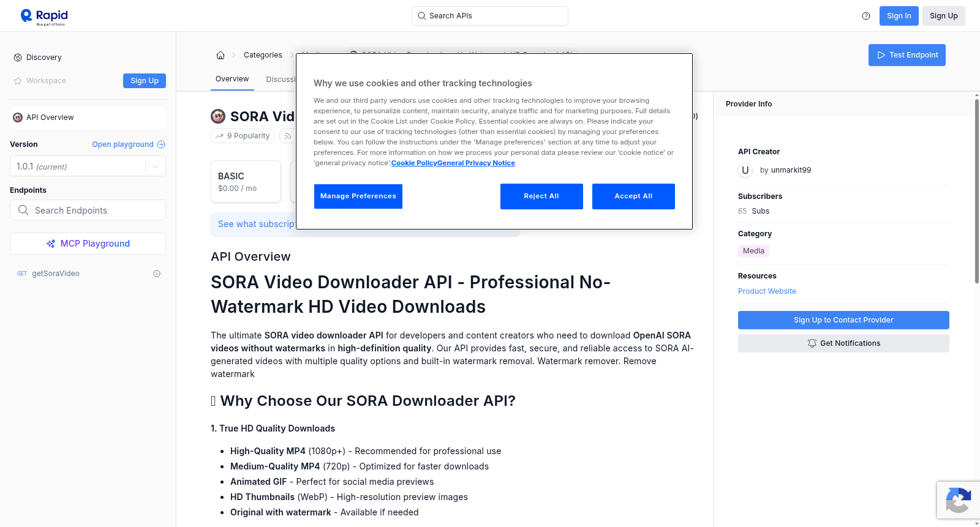Click the sidebar Workspace Sign Up button

(x=145, y=81)
